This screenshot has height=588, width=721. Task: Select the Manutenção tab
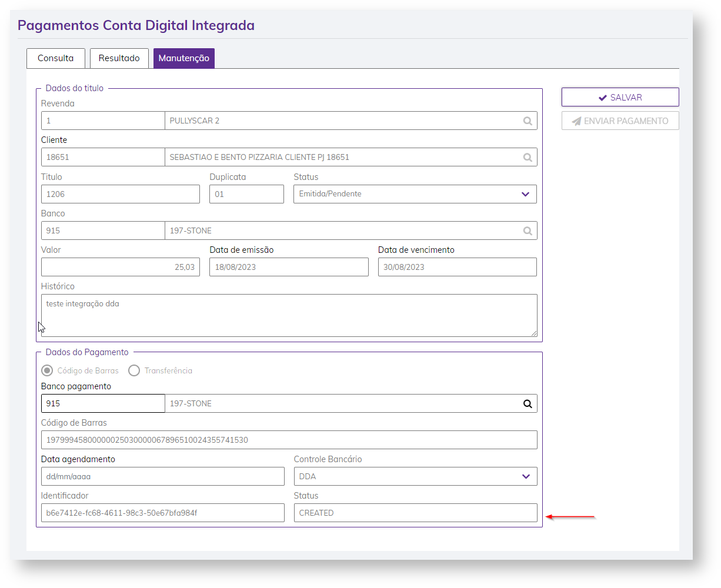click(x=183, y=58)
